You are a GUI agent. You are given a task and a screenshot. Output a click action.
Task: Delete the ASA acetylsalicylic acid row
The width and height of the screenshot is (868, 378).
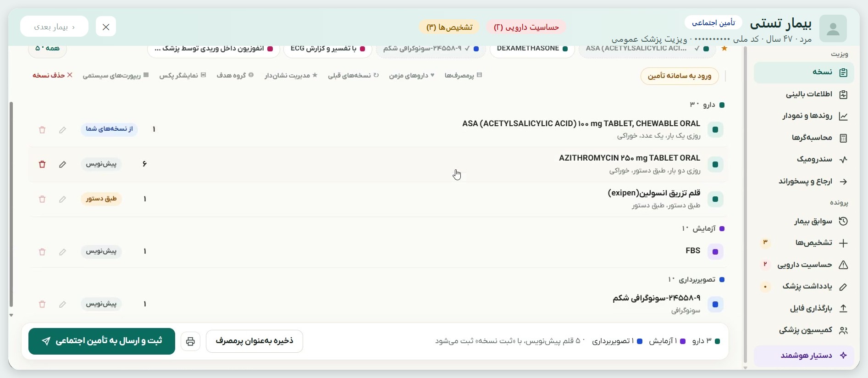tap(42, 130)
